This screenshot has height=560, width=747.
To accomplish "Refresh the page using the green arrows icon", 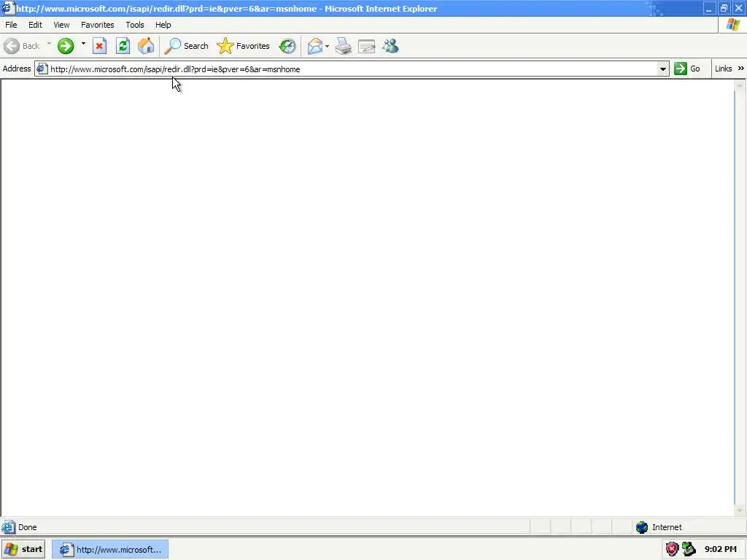I will click(x=123, y=46).
